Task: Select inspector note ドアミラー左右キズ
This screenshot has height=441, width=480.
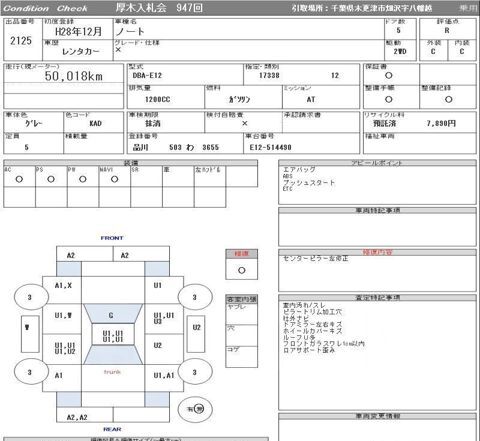Action: [312, 325]
